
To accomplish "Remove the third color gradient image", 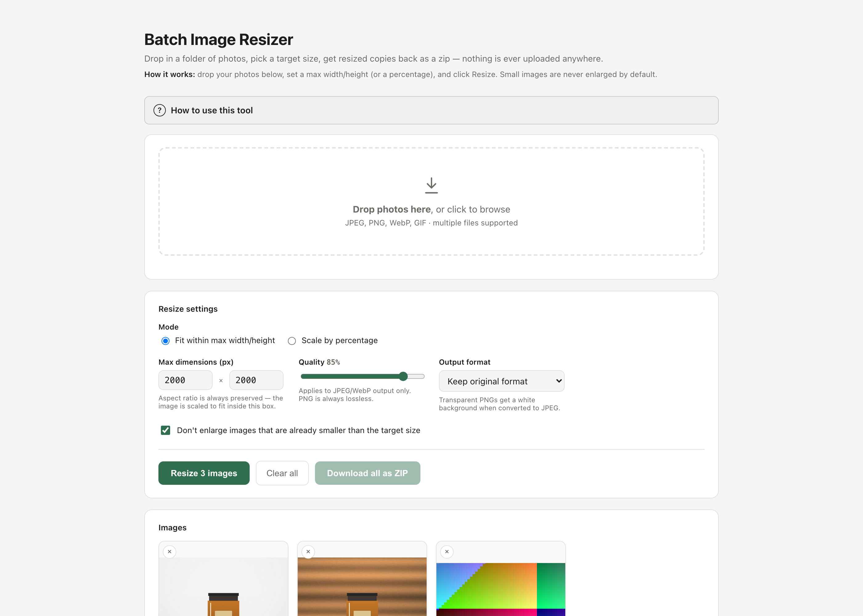I will pos(447,552).
